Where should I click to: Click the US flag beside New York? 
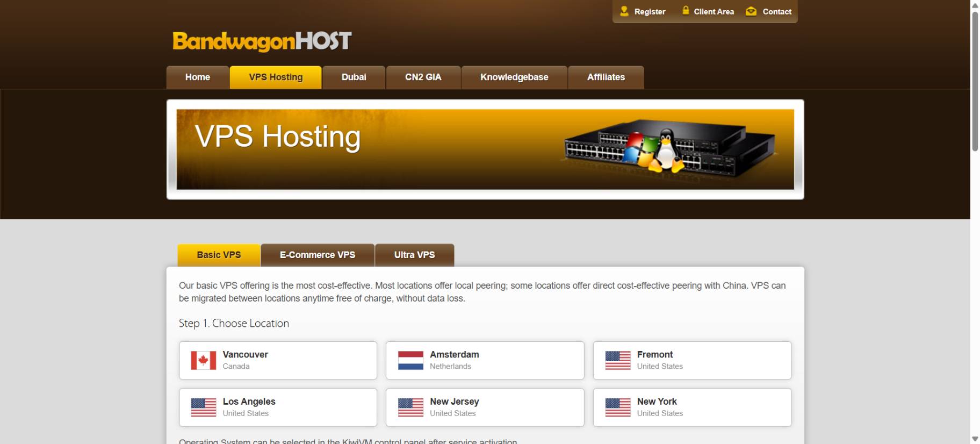[x=618, y=407]
